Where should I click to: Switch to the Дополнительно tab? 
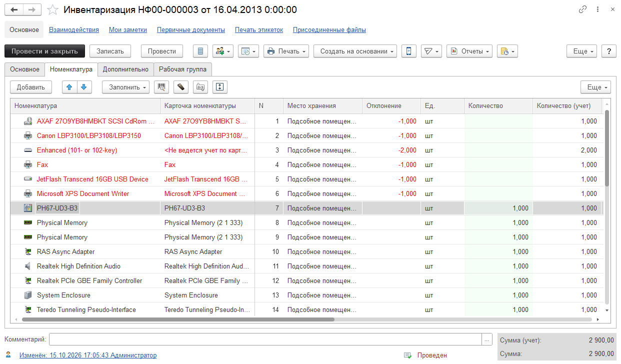pyautogui.click(x=125, y=69)
